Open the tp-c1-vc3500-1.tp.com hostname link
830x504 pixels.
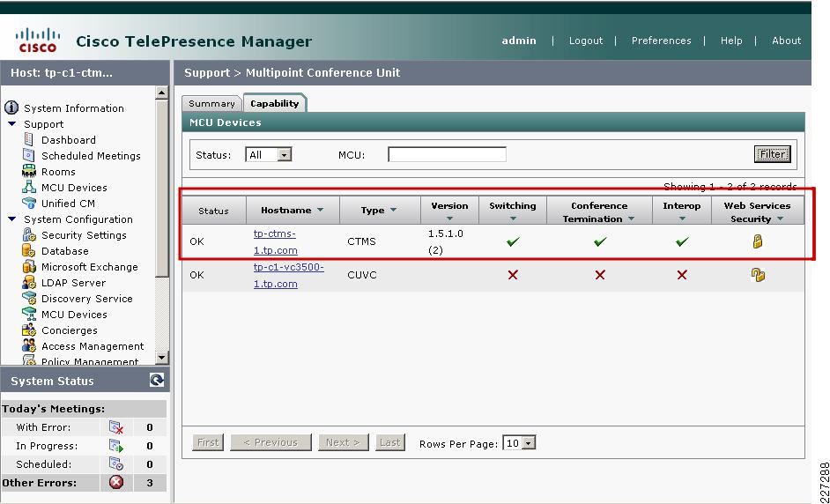288,275
